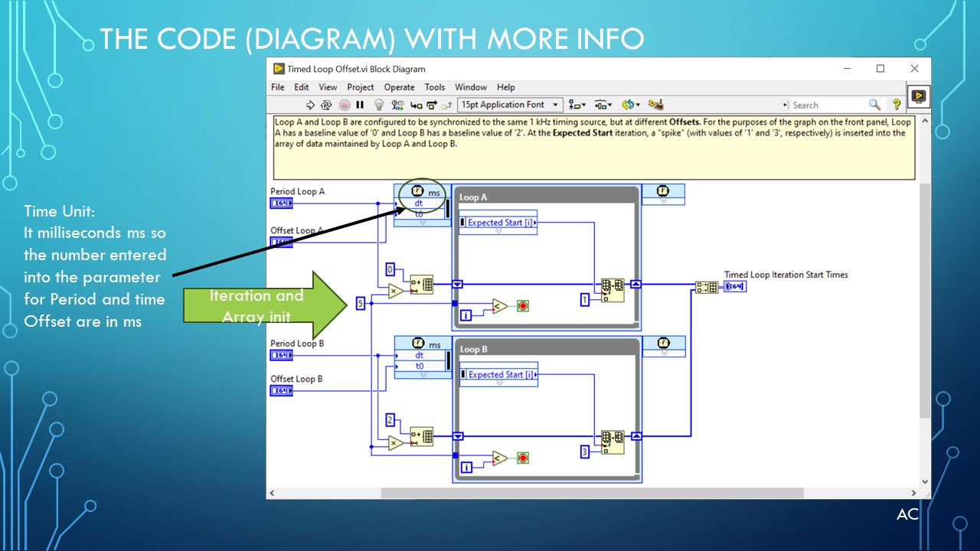Open Context Help with the question mark
This screenshot has width=980, height=551.
tap(897, 105)
